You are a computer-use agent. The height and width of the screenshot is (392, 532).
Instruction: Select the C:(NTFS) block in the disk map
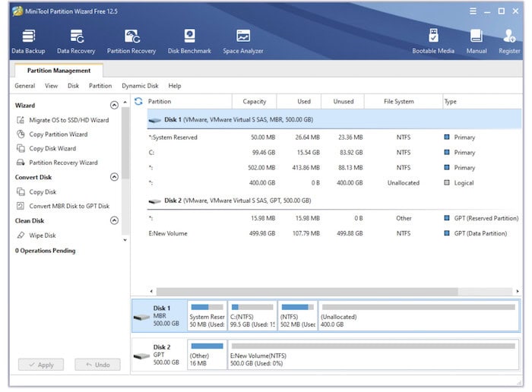click(x=252, y=316)
